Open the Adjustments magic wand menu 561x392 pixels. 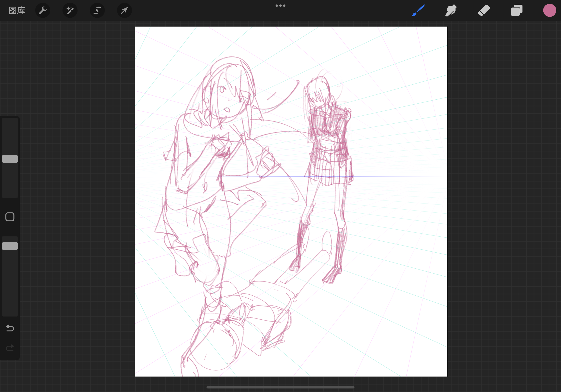[70, 11]
